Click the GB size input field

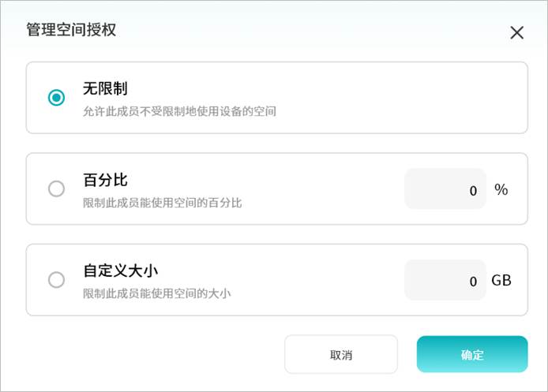click(445, 280)
